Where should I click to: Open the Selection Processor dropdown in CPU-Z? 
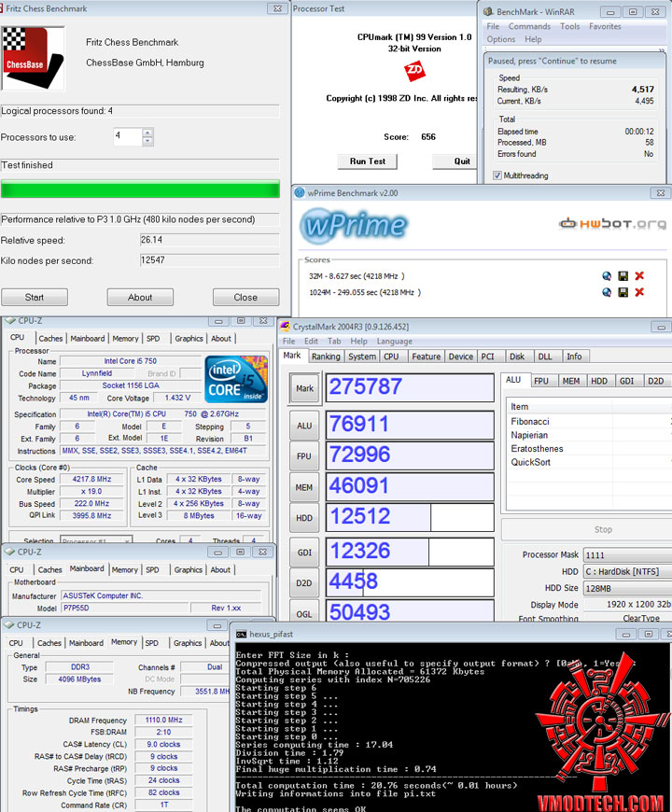126,540
